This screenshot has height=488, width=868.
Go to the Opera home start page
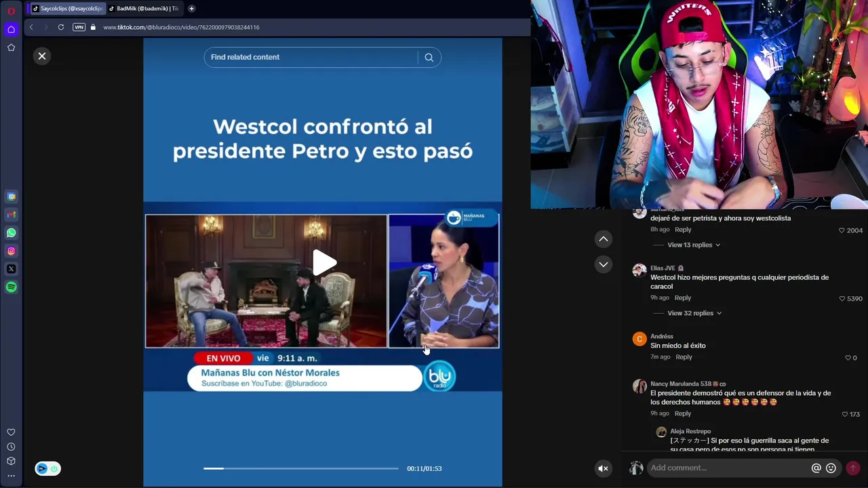click(11, 29)
